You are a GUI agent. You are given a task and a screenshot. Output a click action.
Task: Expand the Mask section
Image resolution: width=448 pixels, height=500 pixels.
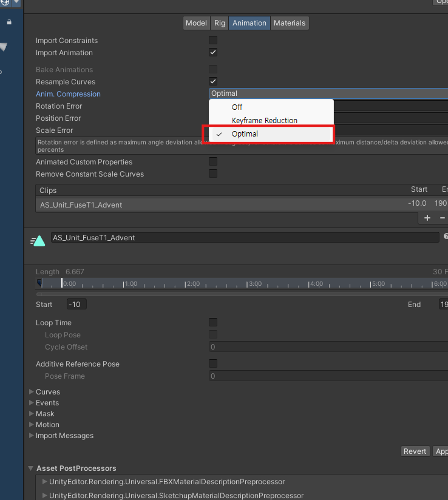[32, 413]
